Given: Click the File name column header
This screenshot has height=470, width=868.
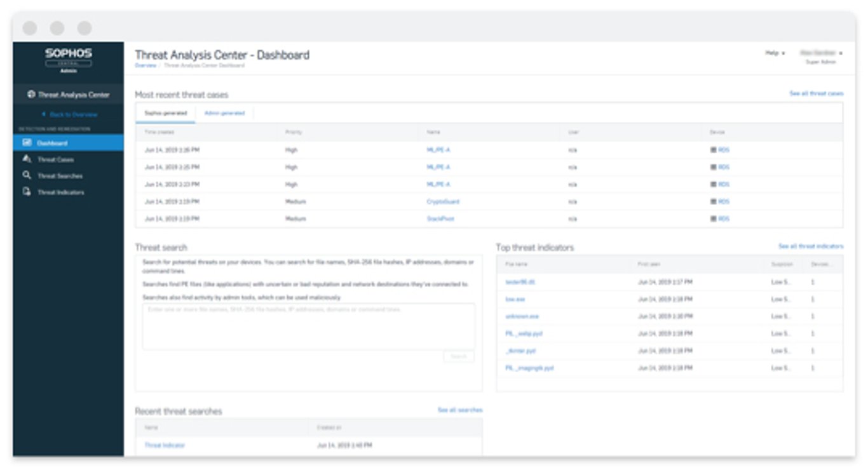Looking at the screenshot, I should [x=517, y=264].
